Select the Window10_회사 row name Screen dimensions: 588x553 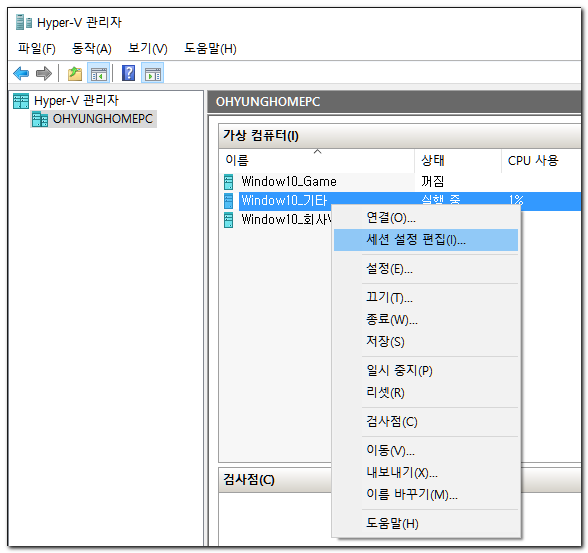[287, 220]
